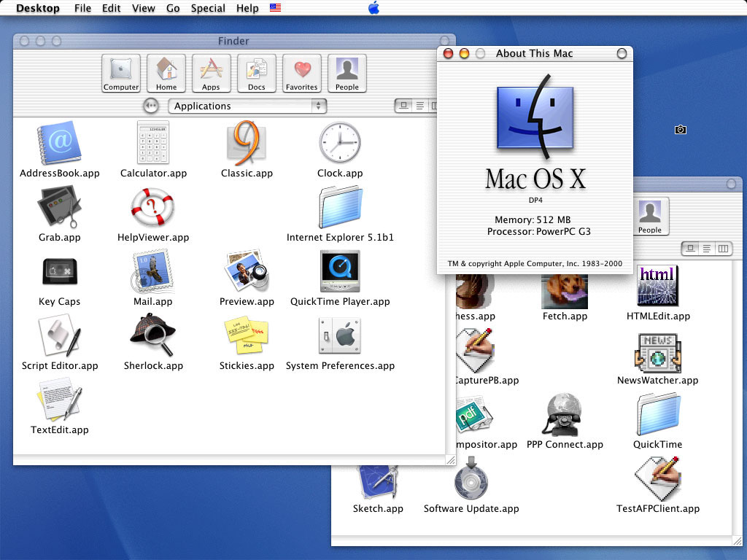Image resolution: width=747 pixels, height=560 pixels.
Task: Select the QuickTime folder in back window
Action: (658, 414)
